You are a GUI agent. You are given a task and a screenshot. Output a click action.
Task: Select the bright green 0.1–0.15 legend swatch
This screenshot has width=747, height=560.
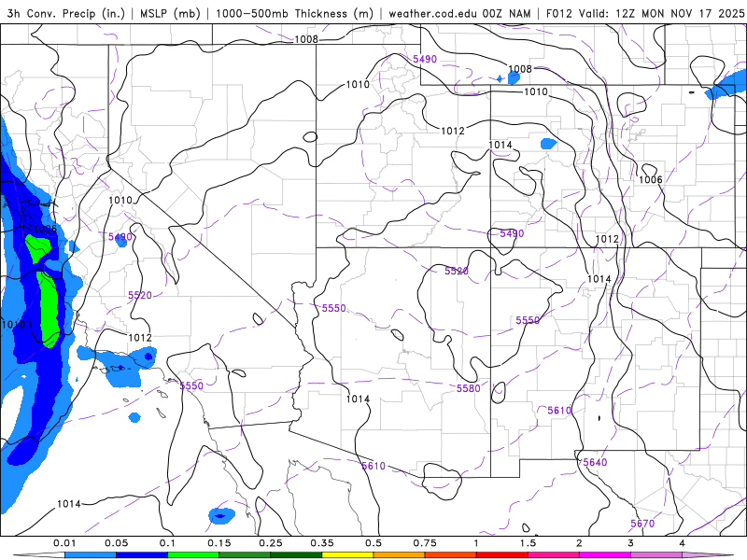(x=193, y=555)
